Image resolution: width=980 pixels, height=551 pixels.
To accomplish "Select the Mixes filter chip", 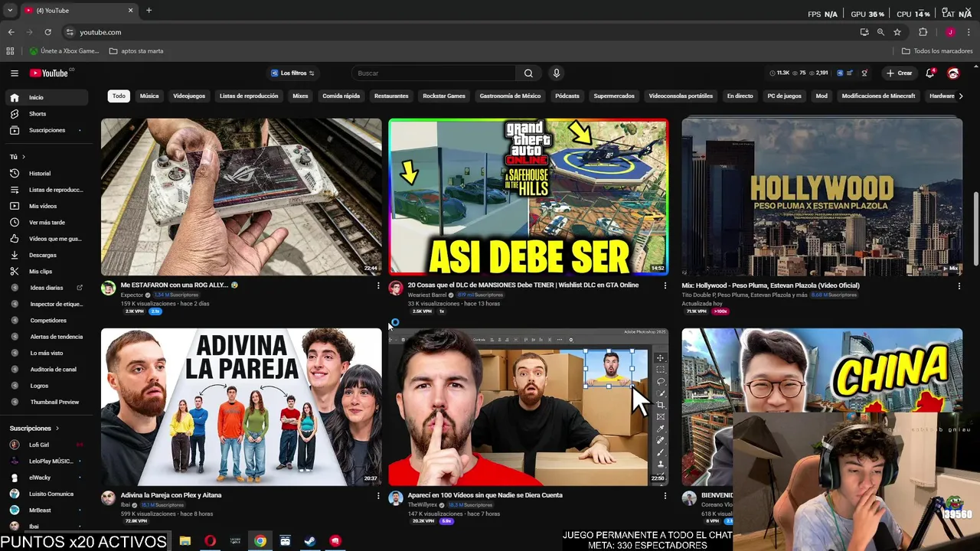I will pyautogui.click(x=300, y=96).
